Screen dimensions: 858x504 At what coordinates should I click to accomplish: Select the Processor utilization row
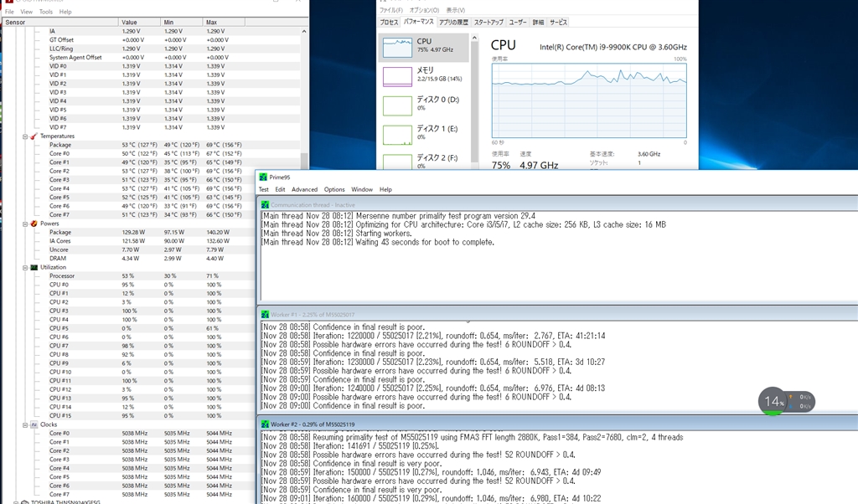[x=151, y=276]
